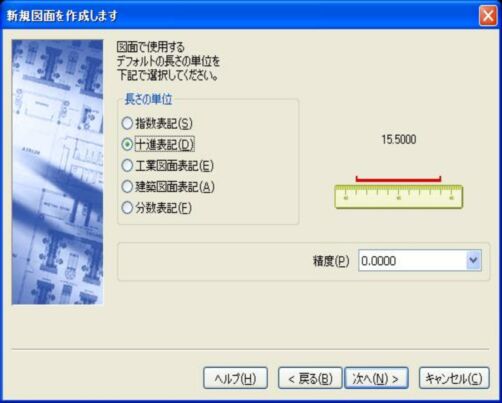Proceed with the 次へ(N) button
Screen dimensions: 502x403
pyautogui.click(x=376, y=378)
